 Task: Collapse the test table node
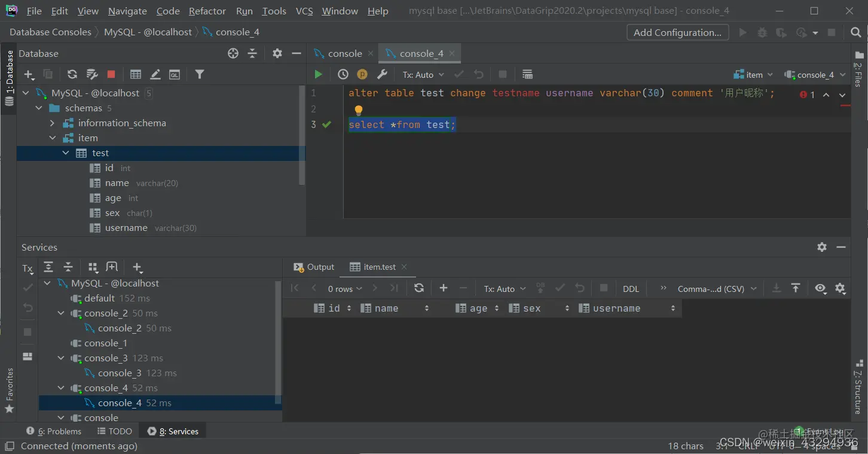click(x=66, y=153)
